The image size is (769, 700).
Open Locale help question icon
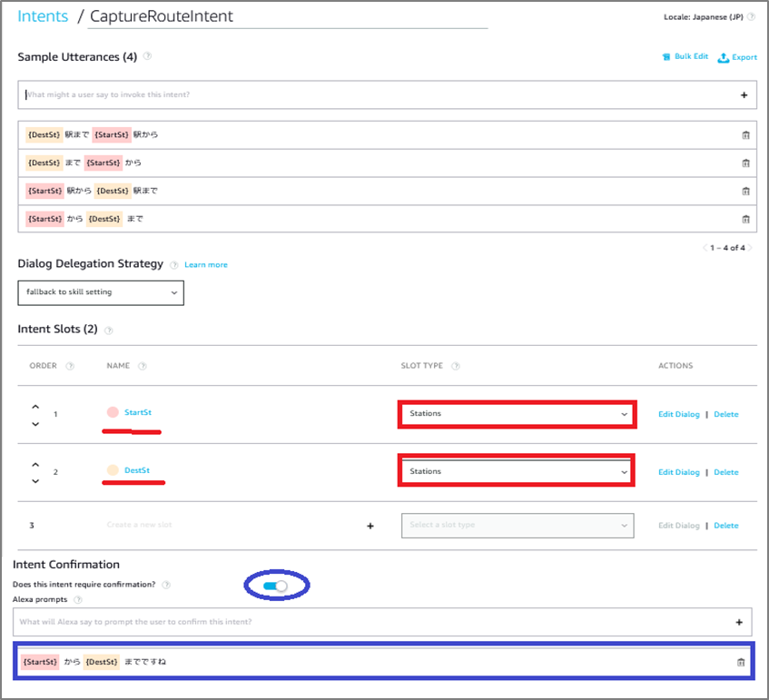tap(751, 16)
